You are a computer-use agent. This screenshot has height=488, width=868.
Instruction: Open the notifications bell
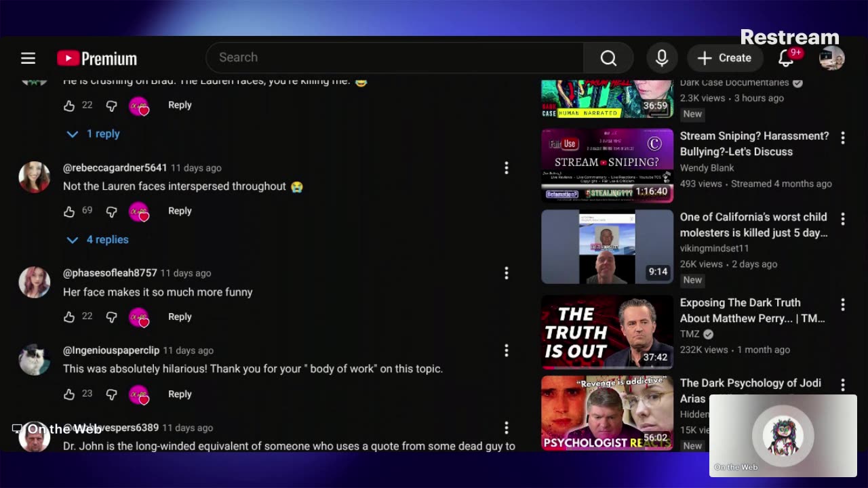[786, 58]
